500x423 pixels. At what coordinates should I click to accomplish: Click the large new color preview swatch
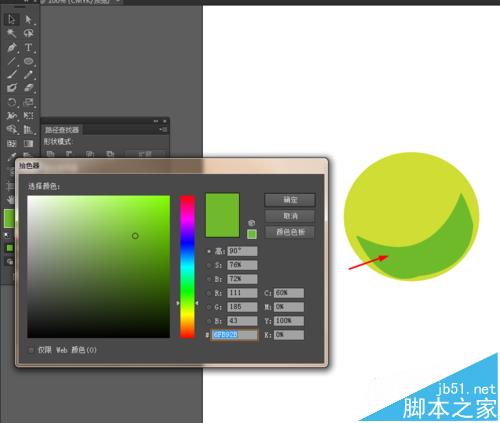point(222,215)
